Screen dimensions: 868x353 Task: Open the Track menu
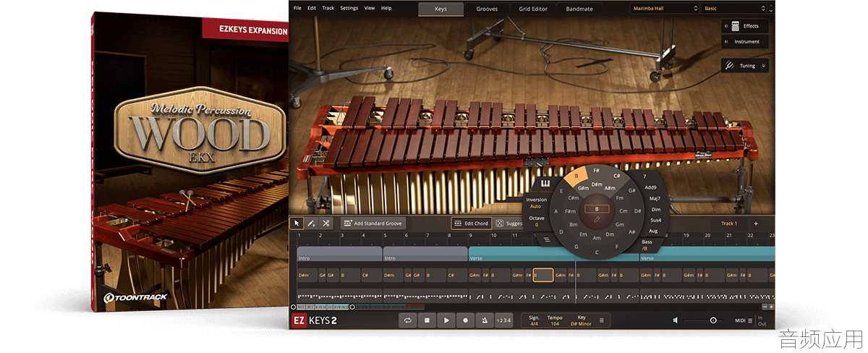coord(328,8)
